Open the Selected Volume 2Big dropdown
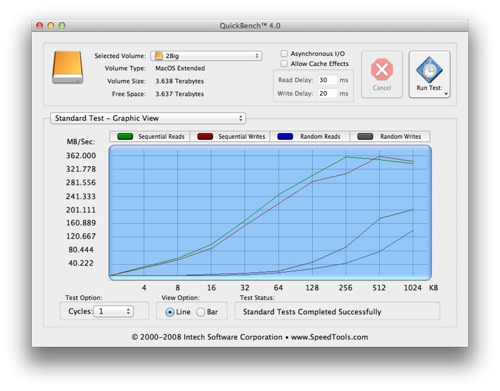 206,56
